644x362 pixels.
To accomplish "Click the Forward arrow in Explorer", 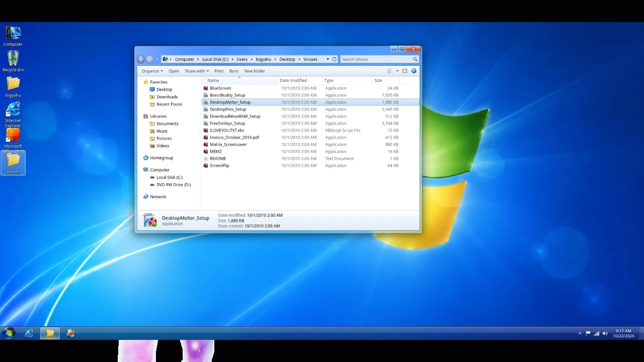I will [149, 59].
